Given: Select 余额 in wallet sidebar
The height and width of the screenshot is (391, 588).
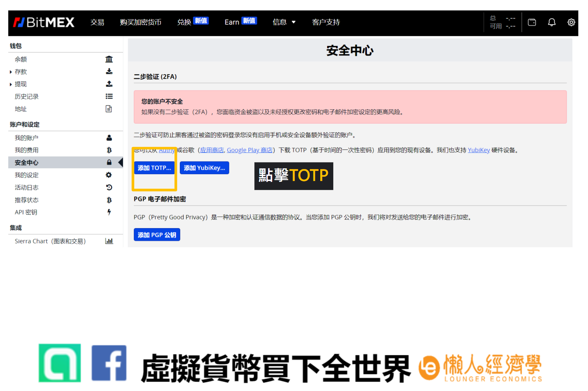Looking at the screenshot, I should [21, 59].
